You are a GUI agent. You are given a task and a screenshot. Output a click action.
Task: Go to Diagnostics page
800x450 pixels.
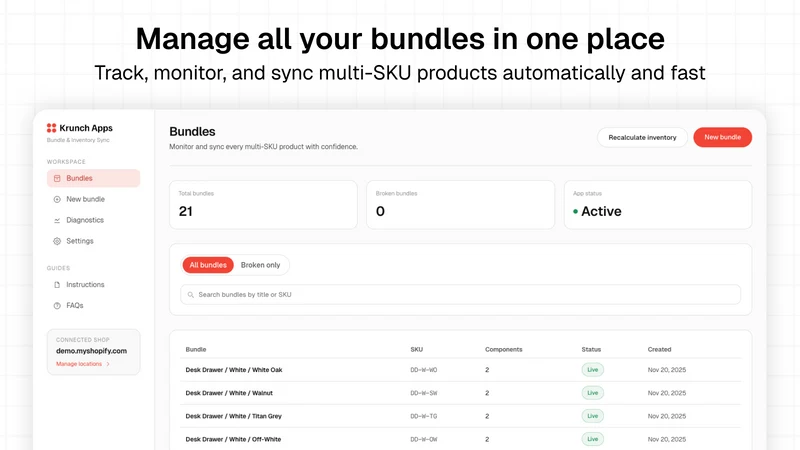[93, 220]
